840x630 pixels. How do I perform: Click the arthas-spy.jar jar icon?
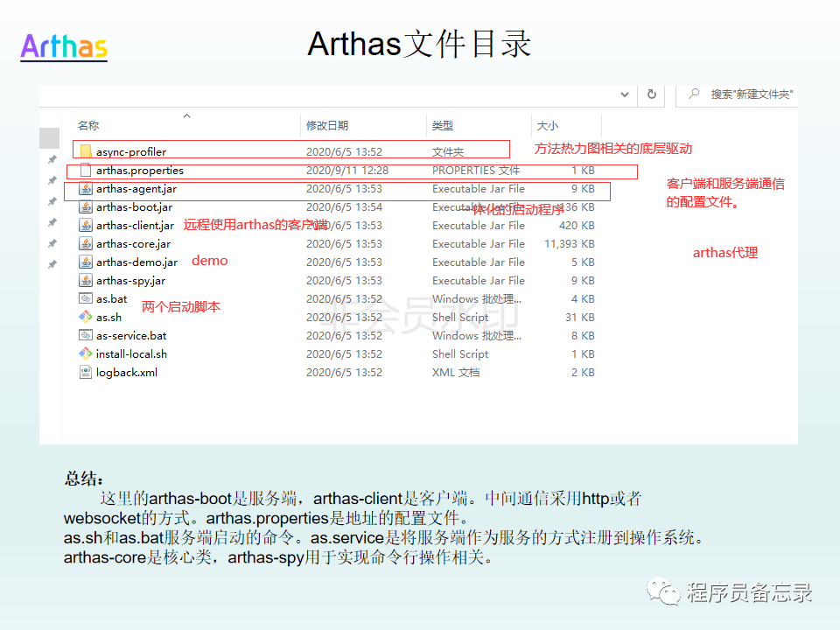[86, 280]
